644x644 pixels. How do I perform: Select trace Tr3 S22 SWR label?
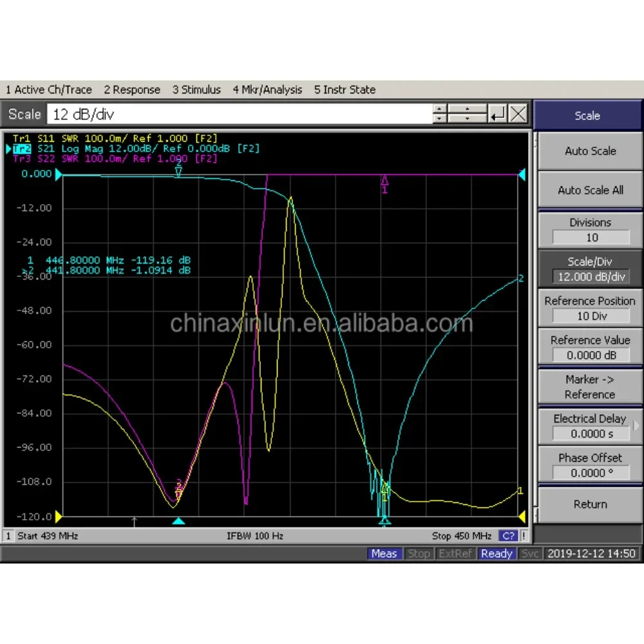pos(115,158)
